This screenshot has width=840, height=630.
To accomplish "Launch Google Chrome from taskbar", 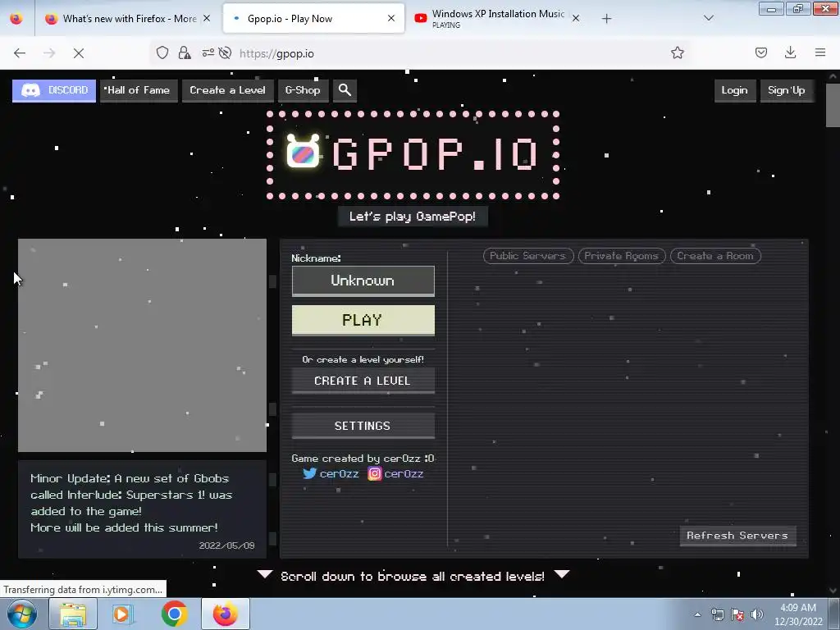I will coord(174,614).
